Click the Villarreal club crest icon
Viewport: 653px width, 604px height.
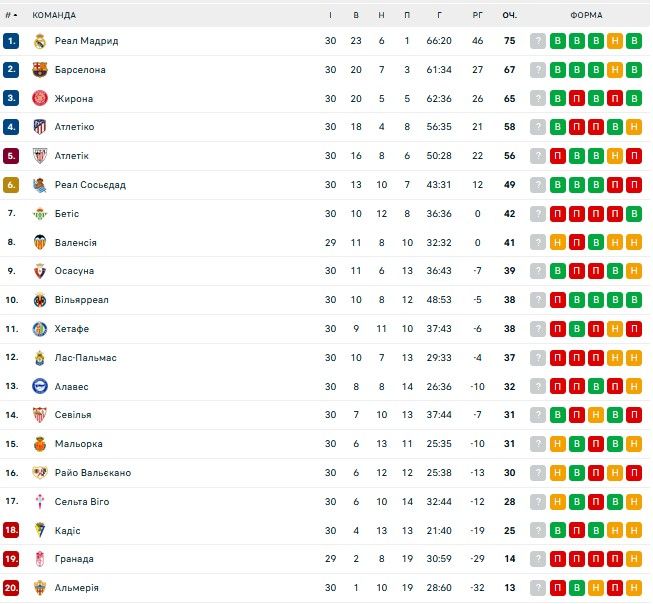(x=40, y=300)
